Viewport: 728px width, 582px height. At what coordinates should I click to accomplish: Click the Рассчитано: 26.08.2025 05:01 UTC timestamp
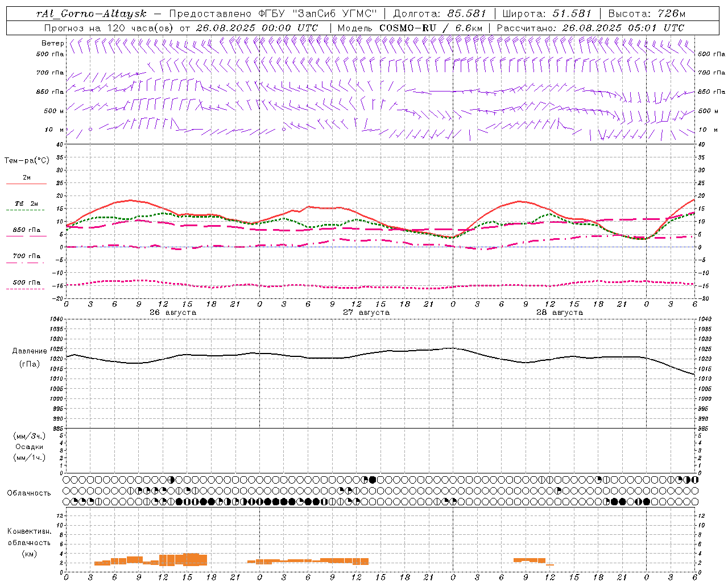click(590, 28)
